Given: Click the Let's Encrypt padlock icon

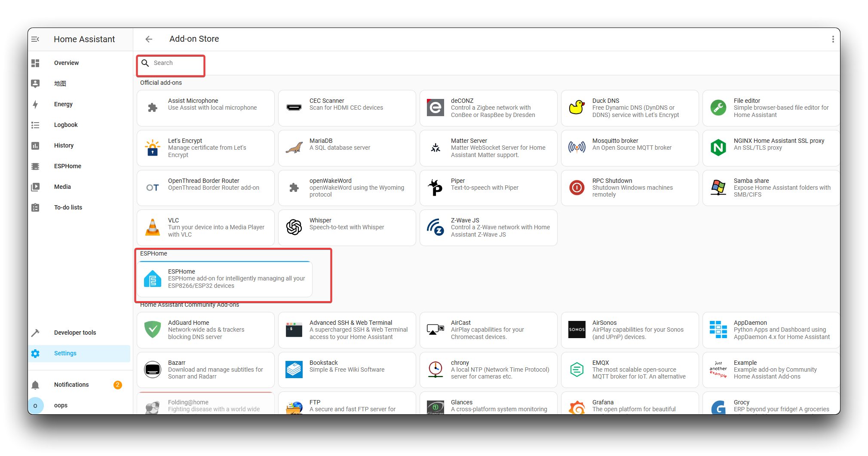Looking at the screenshot, I should tap(153, 148).
